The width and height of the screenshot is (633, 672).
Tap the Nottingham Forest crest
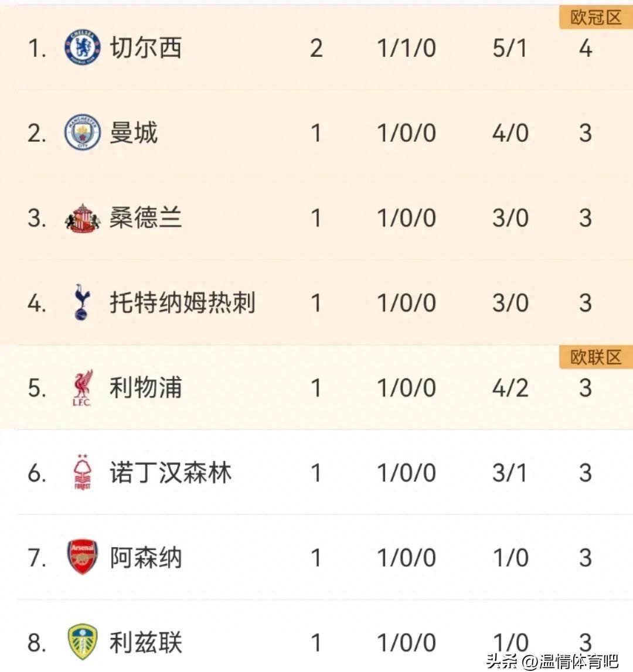82,472
